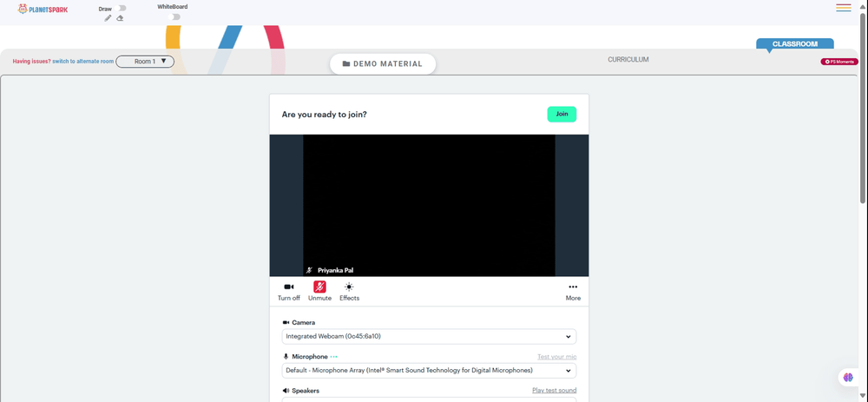
Task: Unmute the microphone
Action: coord(319,291)
